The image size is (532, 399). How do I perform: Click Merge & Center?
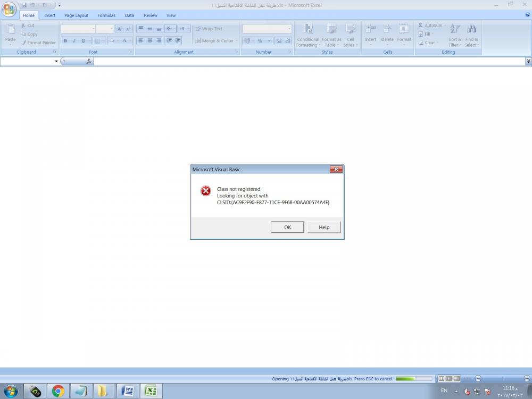pyautogui.click(x=215, y=41)
